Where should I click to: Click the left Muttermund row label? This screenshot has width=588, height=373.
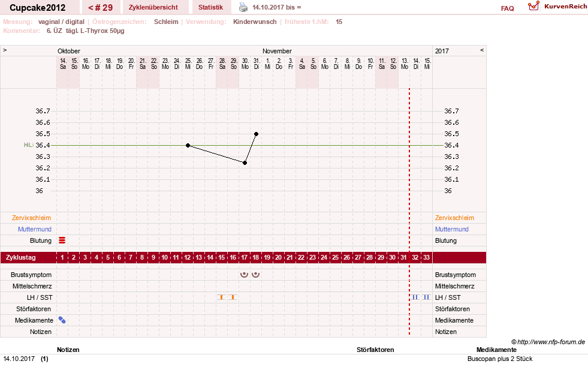[x=35, y=229]
